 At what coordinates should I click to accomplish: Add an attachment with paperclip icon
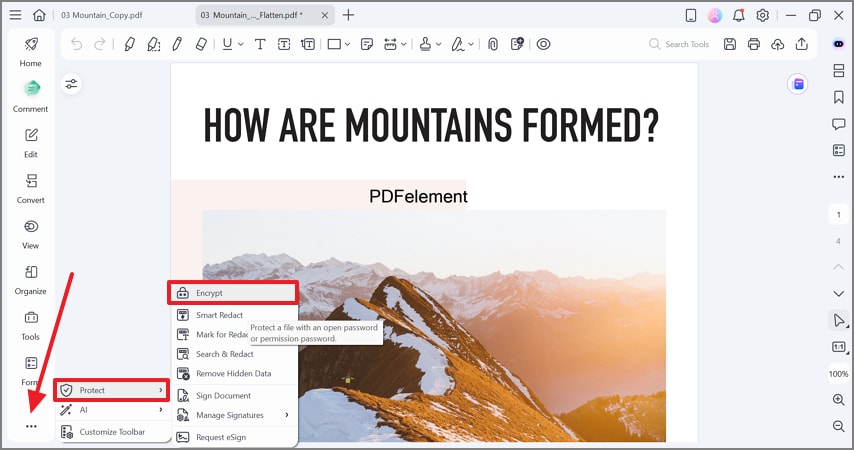493,44
